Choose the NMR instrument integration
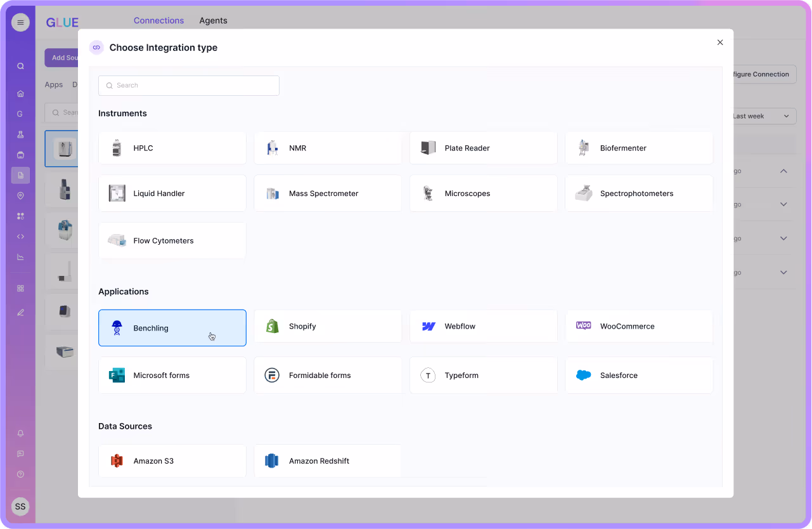This screenshot has width=812, height=529. pos(328,148)
